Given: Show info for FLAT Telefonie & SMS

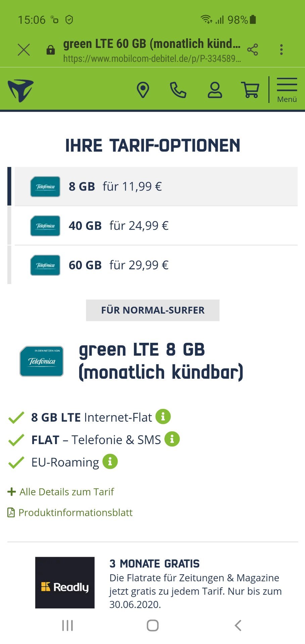Looking at the screenshot, I should pyautogui.click(x=172, y=439).
